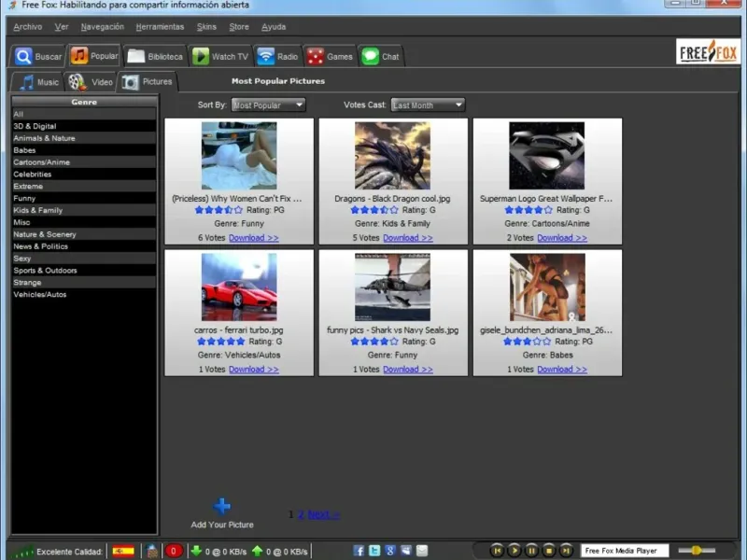Switch to the Radio tab

tap(278, 56)
